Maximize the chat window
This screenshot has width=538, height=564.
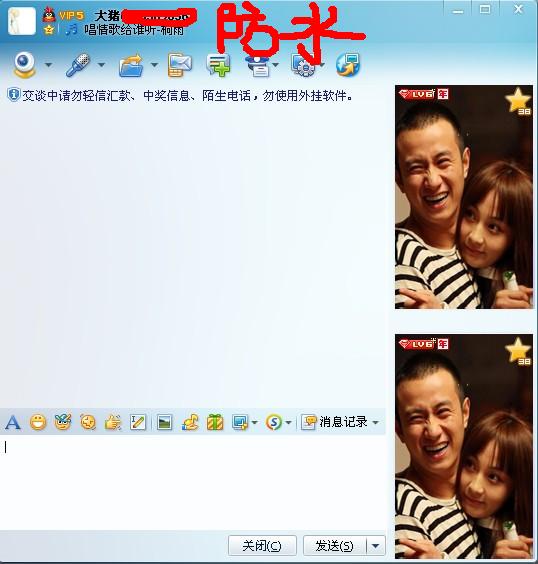[485, 9]
